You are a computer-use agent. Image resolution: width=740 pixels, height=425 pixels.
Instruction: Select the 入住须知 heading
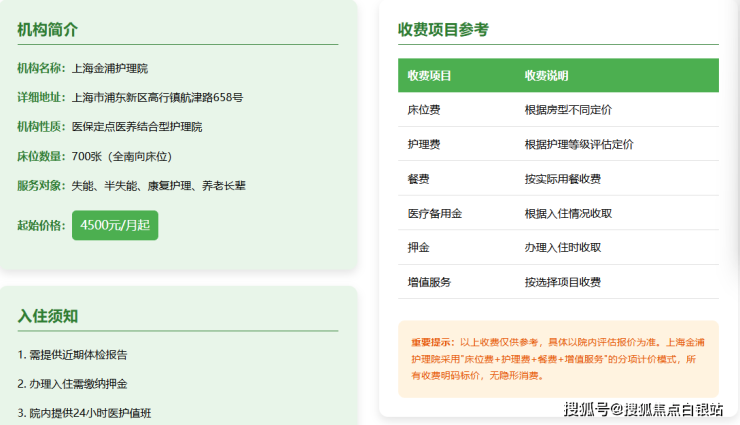click(48, 316)
